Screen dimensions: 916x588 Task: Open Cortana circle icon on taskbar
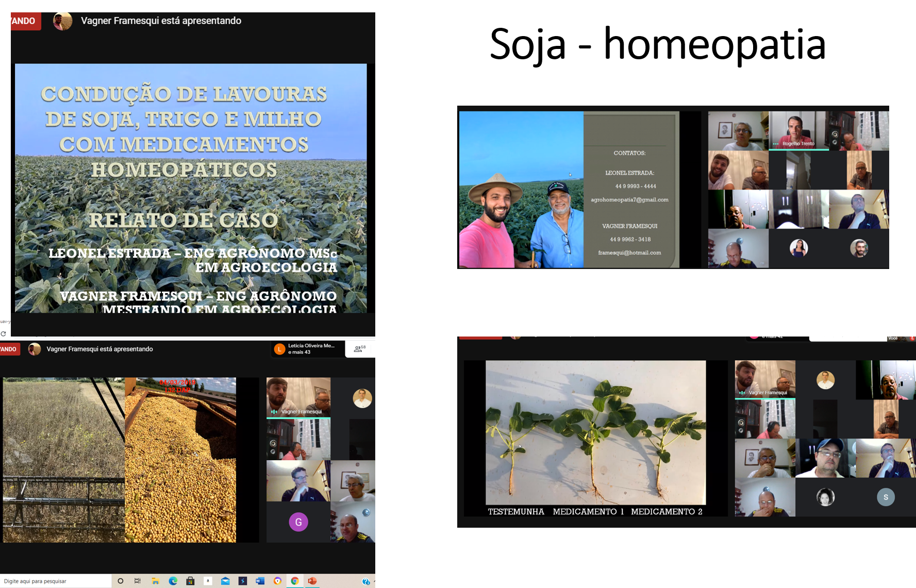click(120, 581)
